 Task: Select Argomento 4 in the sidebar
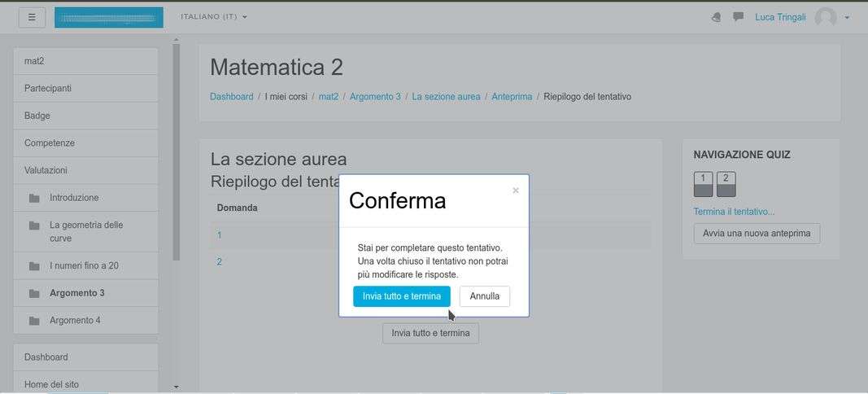(x=85, y=320)
